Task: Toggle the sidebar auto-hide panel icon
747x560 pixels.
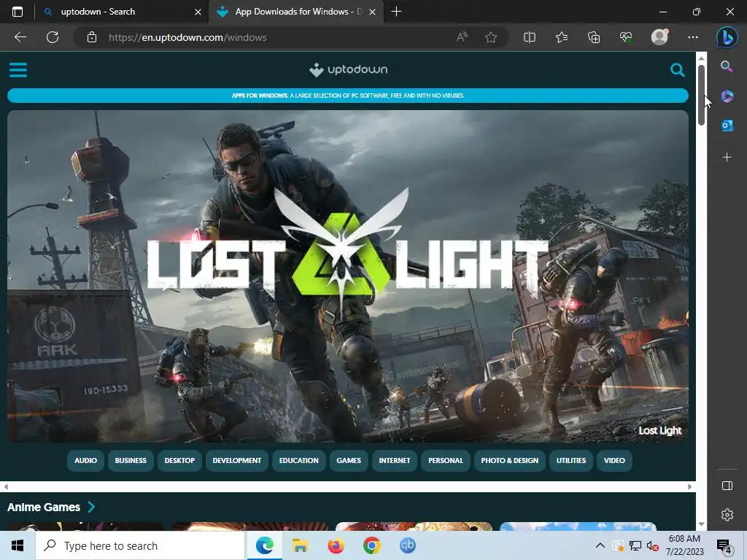Action: click(727, 485)
